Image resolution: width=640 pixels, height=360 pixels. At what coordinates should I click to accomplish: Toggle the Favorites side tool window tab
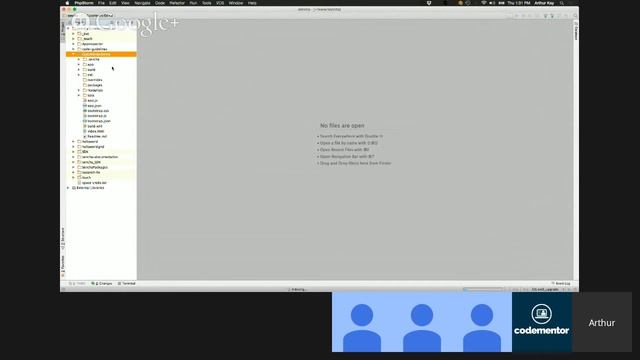click(x=63, y=267)
